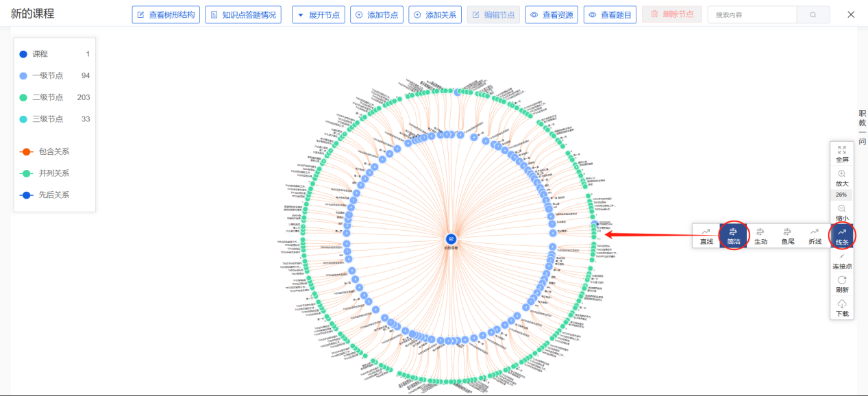Select the 直线 straight line style
868x396 pixels.
pyautogui.click(x=706, y=236)
